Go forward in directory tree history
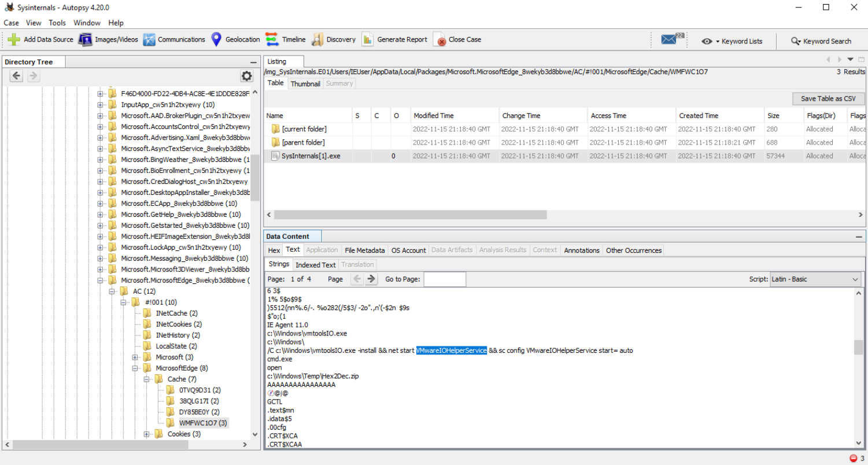This screenshot has height=465, width=868. (33, 76)
